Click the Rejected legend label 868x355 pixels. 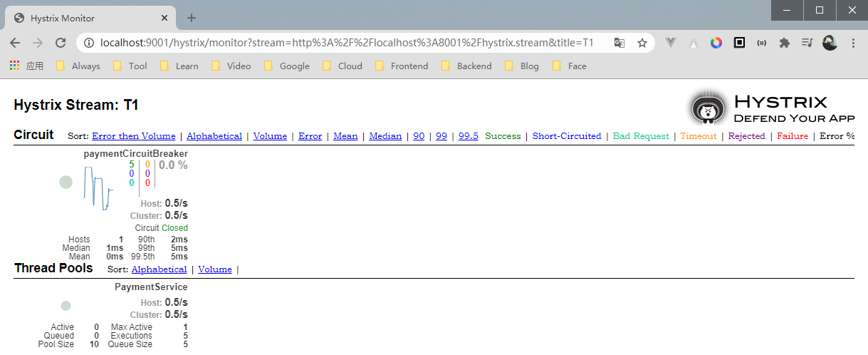point(747,136)
